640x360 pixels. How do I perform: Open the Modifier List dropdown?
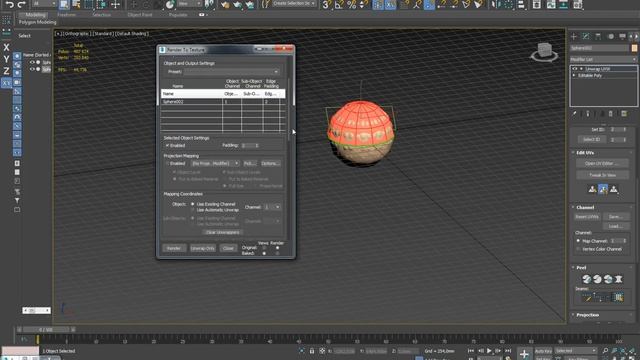click(x=603, y=59)
